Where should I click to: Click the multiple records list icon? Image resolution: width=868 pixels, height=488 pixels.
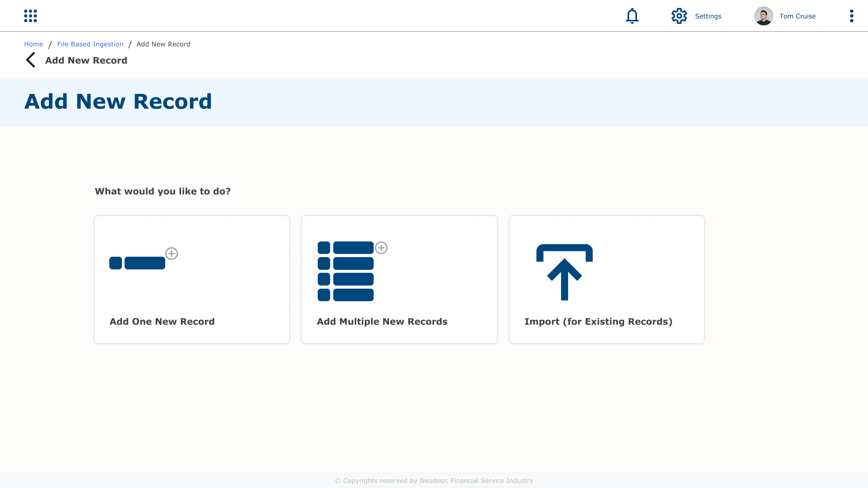[x=352, y=271]
